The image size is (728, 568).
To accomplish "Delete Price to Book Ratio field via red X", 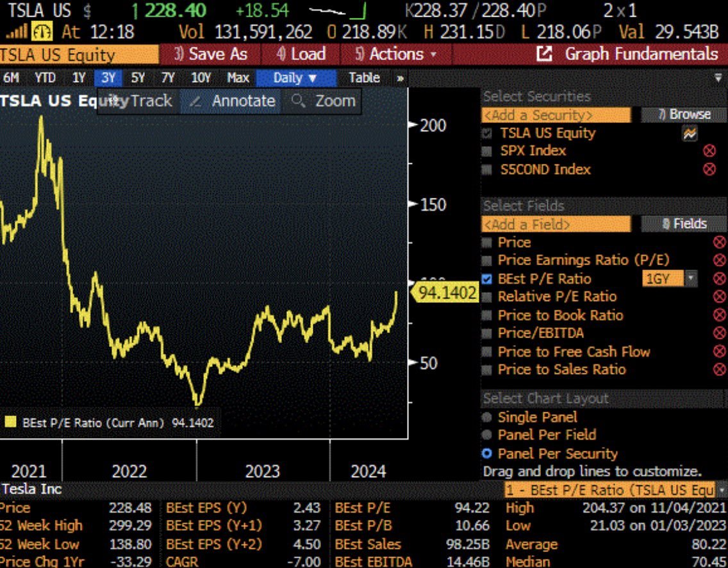I will pos(719,315).
